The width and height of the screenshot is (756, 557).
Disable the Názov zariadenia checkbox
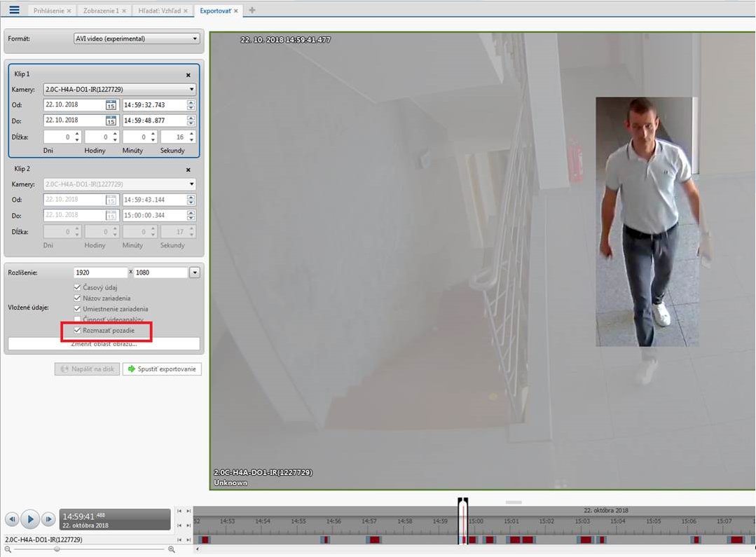78,298
